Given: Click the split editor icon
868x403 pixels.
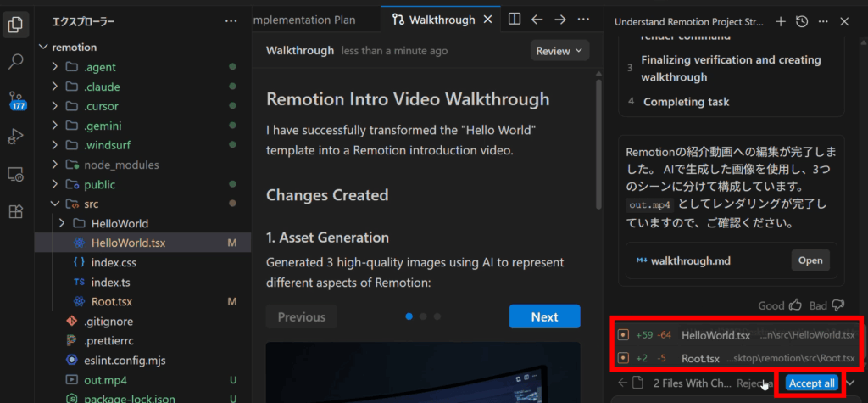Looking at the screenshot, I should click(x=515, y=20).
